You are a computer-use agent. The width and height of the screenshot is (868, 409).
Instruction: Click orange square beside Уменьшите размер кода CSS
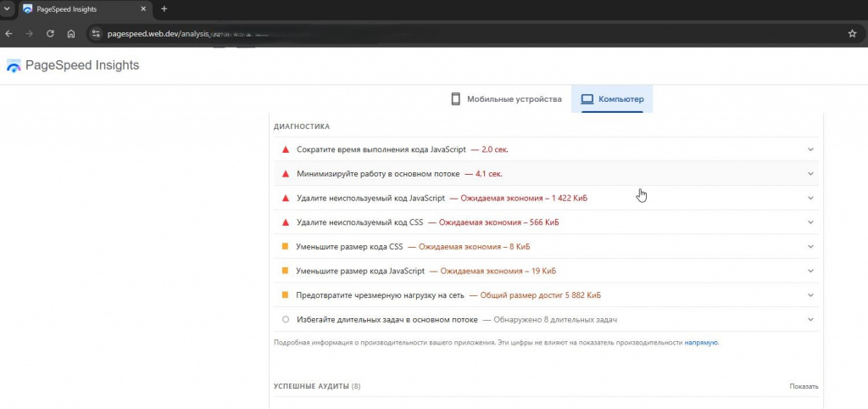click(285, 247)
